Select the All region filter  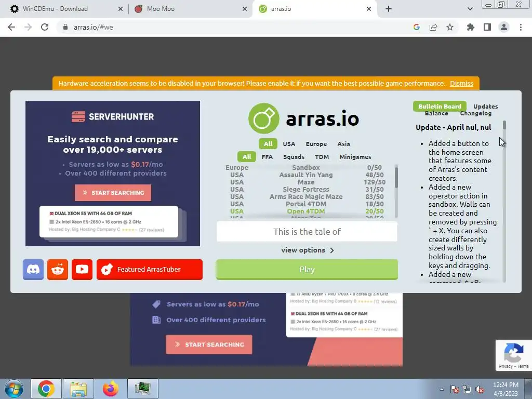pyautogui.click(x=268, y=144)
